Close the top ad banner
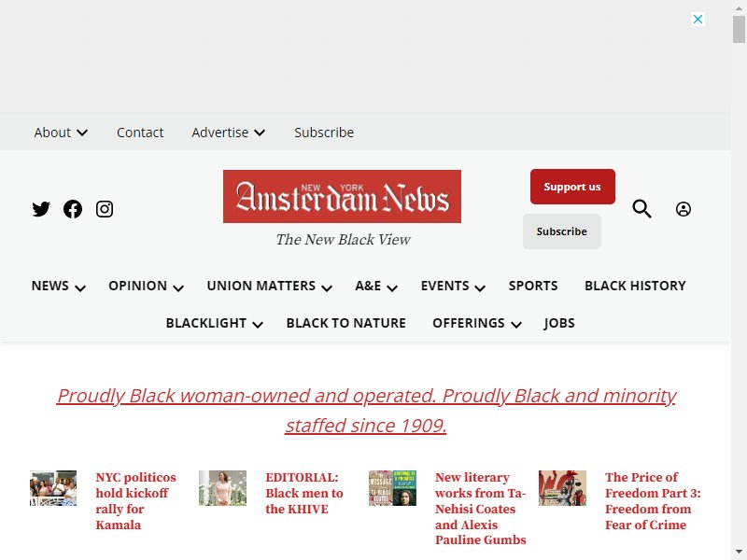Image resolution: width=747 pixels, height=560 pixels. tap(698, 19)
